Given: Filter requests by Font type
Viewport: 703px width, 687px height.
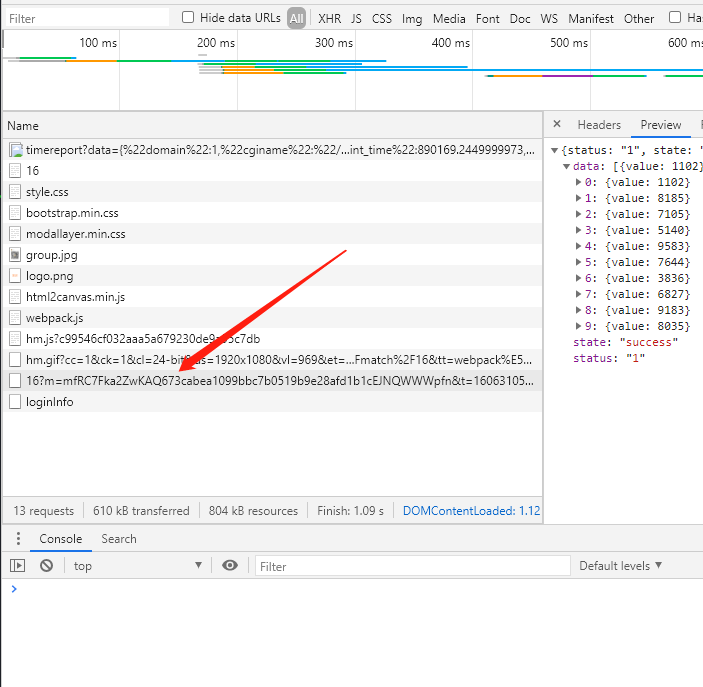Looking at the screenshot, I should pos(487,18).
